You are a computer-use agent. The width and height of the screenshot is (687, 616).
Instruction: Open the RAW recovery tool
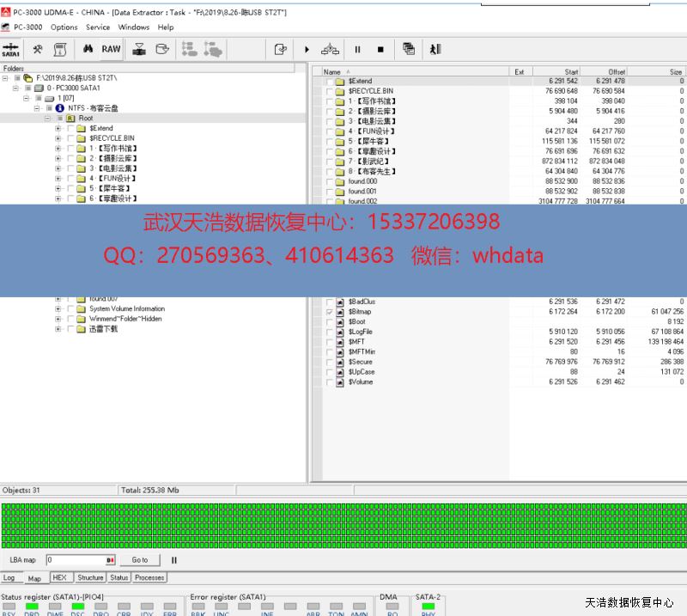click(111, 50)
